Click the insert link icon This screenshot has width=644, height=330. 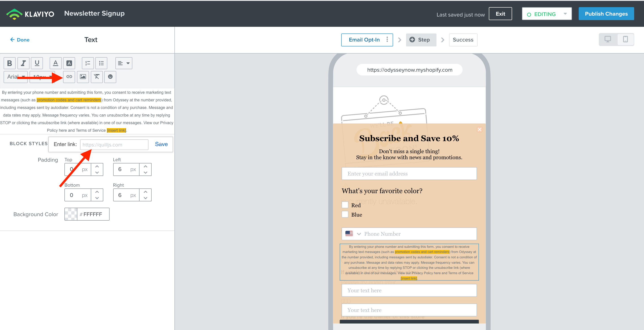69,77
